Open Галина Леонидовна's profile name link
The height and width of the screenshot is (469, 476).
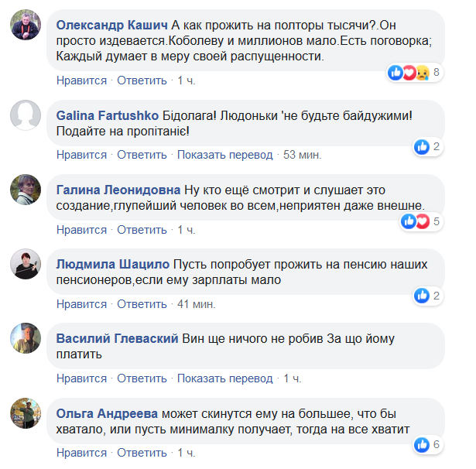click(x=118, y=190)
